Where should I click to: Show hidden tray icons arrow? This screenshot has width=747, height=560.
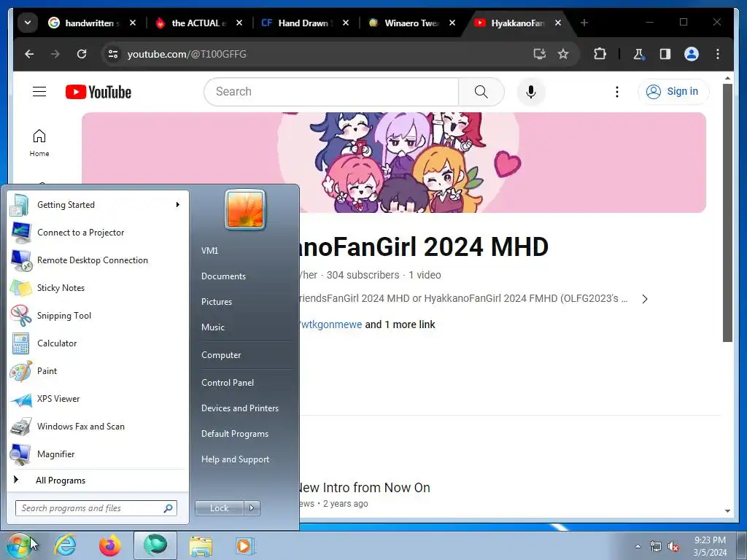point(638,545)
